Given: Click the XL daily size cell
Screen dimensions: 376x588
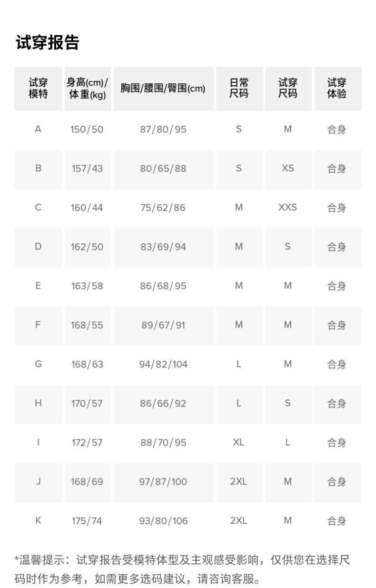Looking at the screenshot, I should coord(239,442).
